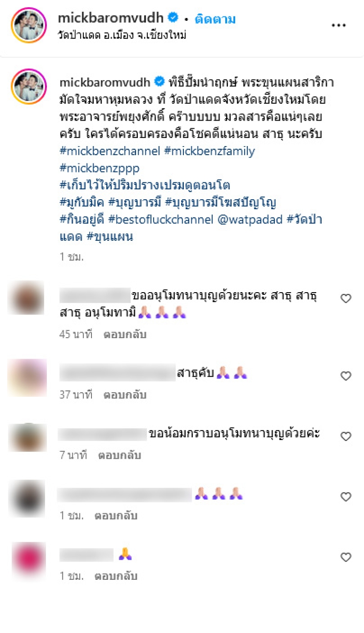This screenshot has height=633, width=364.
Task: Like the comment posted 45 นาที ago
Action: pyautogui.click(x=346, y=299)
